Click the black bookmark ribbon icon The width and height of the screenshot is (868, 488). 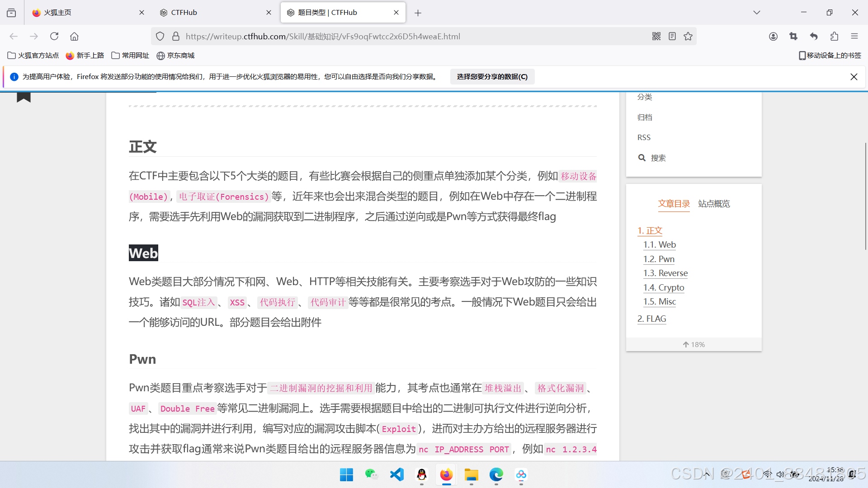pyautogui.click(x=24, y=97)
